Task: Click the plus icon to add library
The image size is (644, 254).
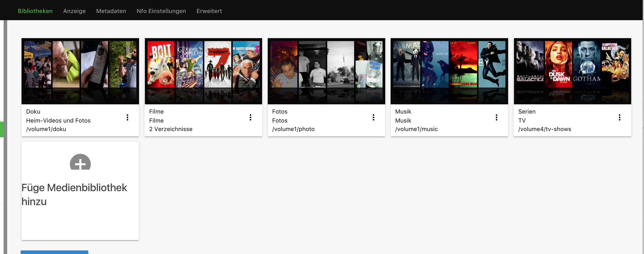Action: (x=80, y=162)
